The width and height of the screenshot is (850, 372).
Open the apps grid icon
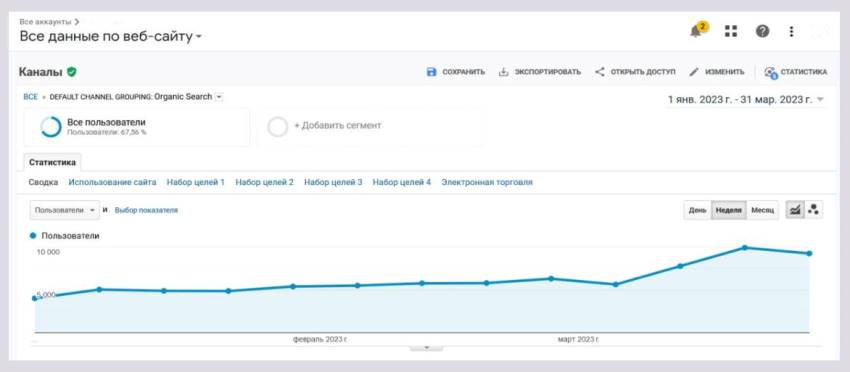[x=731, y=31]
